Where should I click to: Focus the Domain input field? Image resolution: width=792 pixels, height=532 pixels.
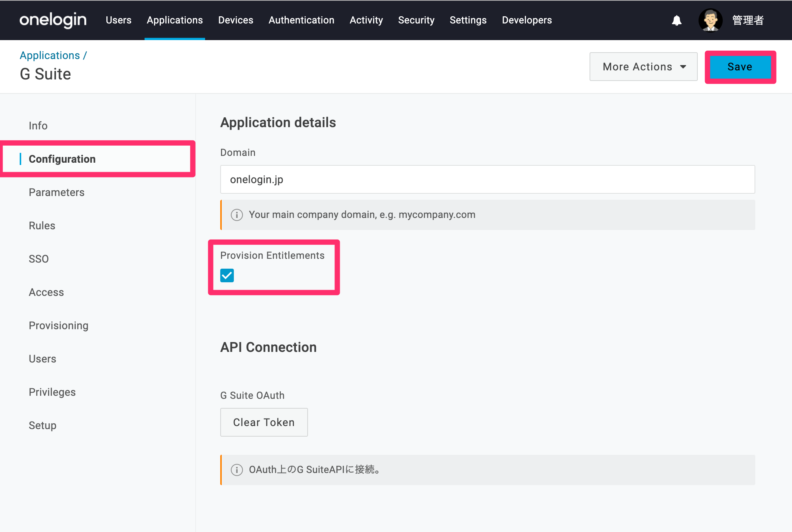point(488,179)
